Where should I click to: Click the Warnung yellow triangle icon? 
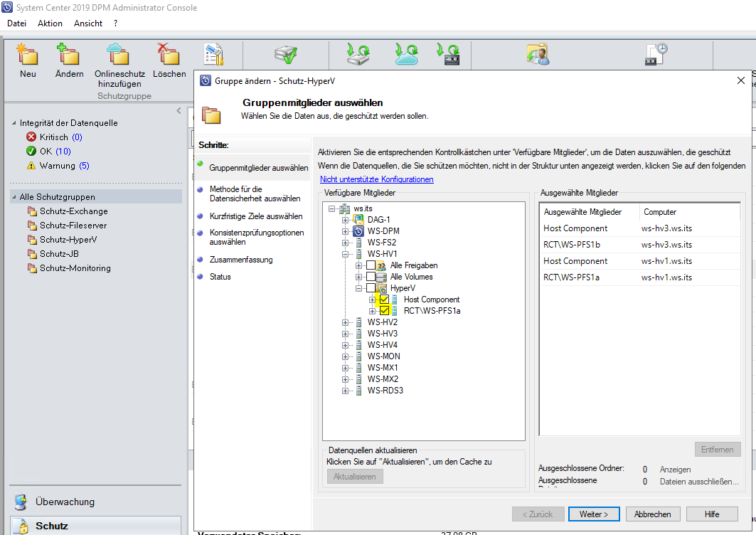tap(31, 166)
